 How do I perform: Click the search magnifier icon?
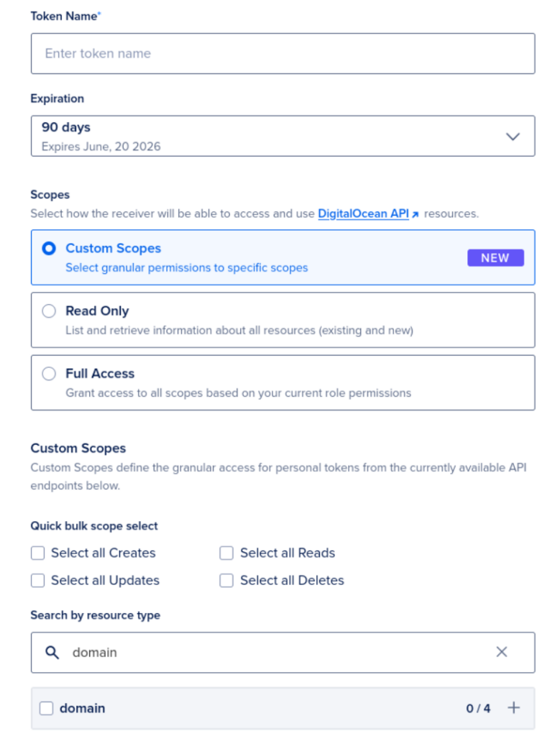tap(52, 653)
